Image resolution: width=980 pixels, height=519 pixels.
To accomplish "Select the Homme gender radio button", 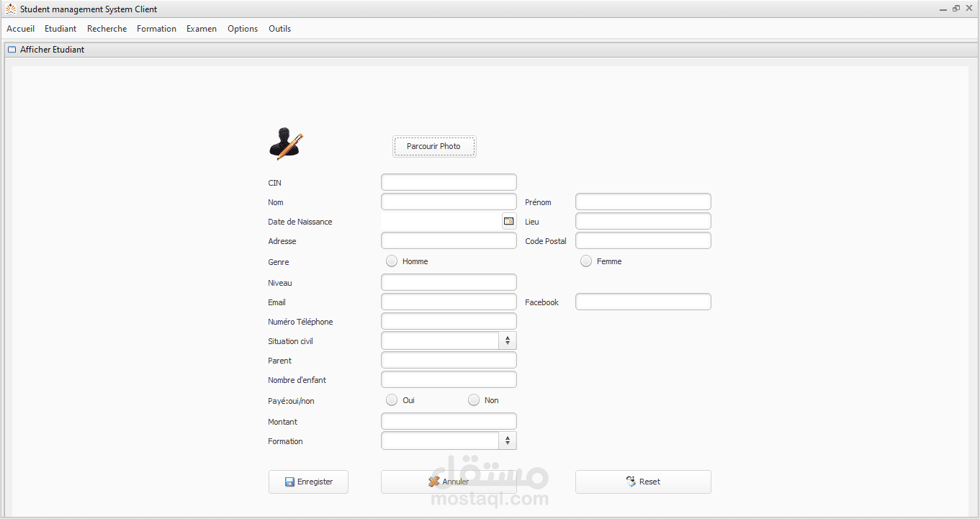I will coord(392,261).
